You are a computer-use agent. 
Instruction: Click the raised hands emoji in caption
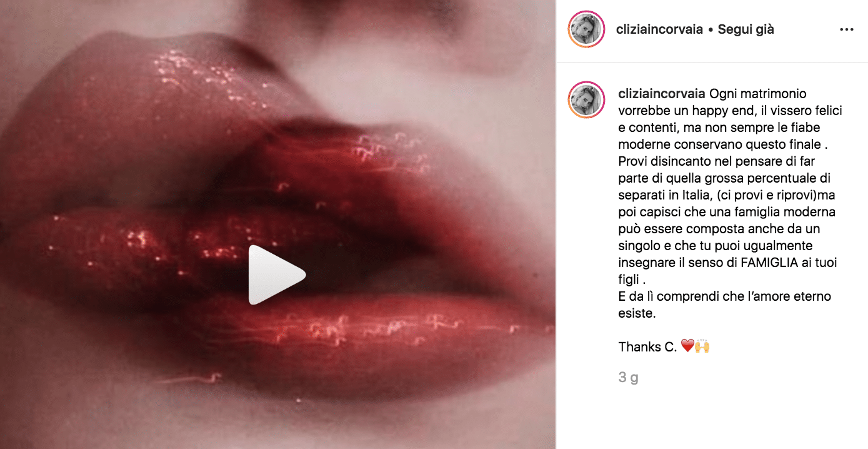(702, 346)
